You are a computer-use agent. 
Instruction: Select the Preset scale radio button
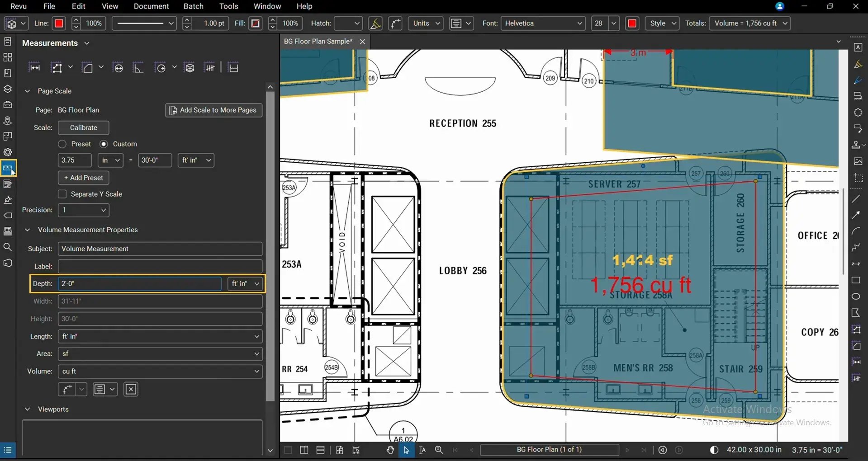62,144
